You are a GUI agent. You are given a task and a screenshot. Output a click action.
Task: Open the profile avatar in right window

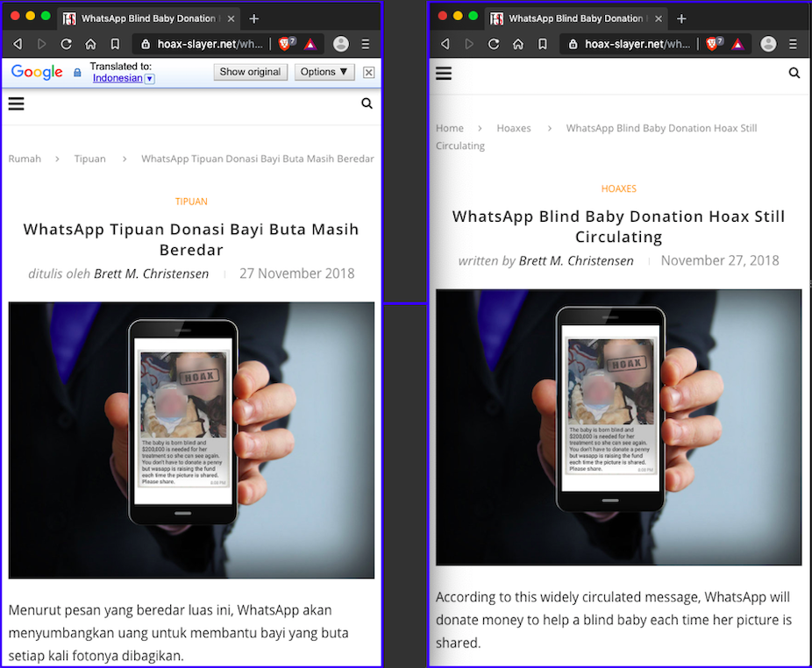(x=768, y=44)
